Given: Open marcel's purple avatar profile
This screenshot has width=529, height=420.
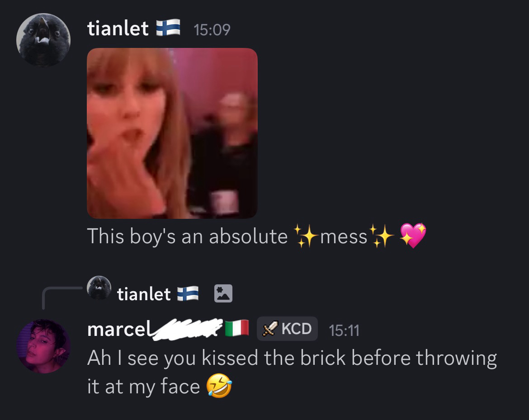Looking at the screenshot, I should [43, 346].
